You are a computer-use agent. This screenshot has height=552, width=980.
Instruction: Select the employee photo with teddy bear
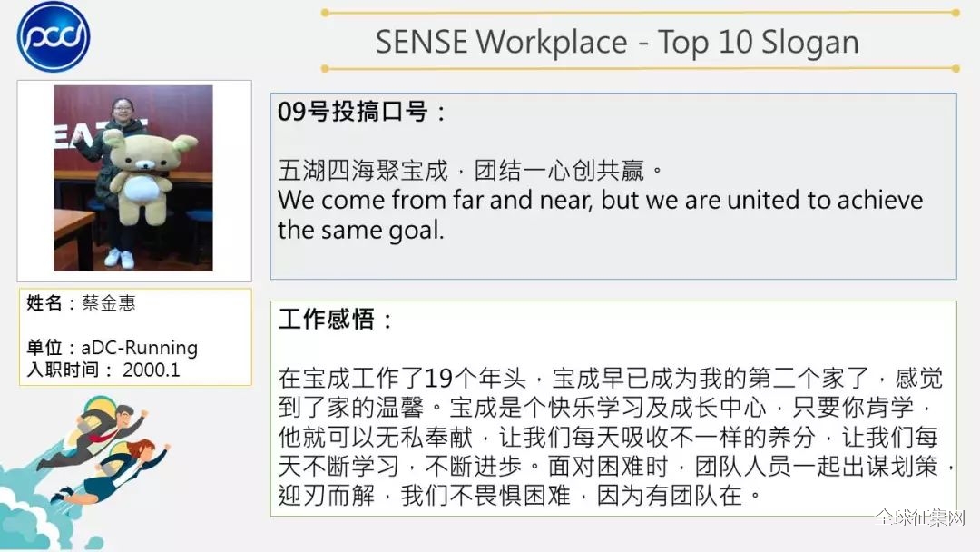click(133, 178)
